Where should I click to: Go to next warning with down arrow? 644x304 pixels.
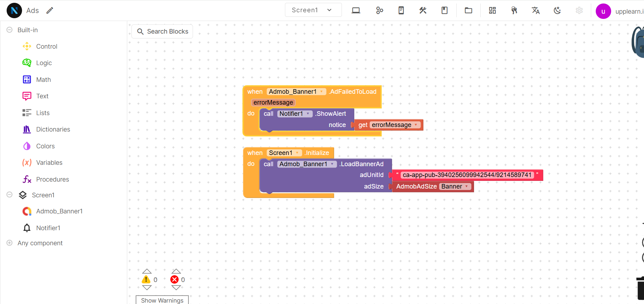click(147, 288)
